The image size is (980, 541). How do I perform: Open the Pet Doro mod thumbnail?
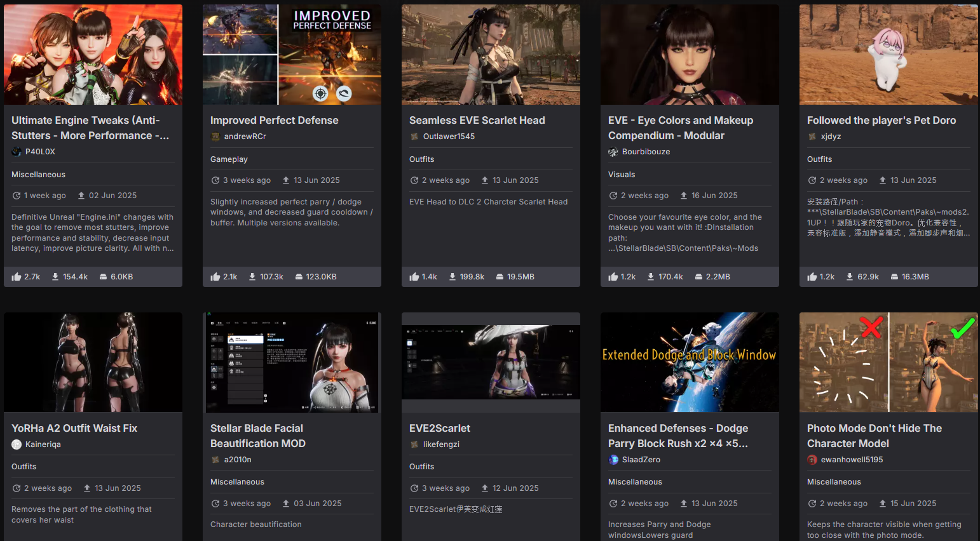(x=888, y=55)
